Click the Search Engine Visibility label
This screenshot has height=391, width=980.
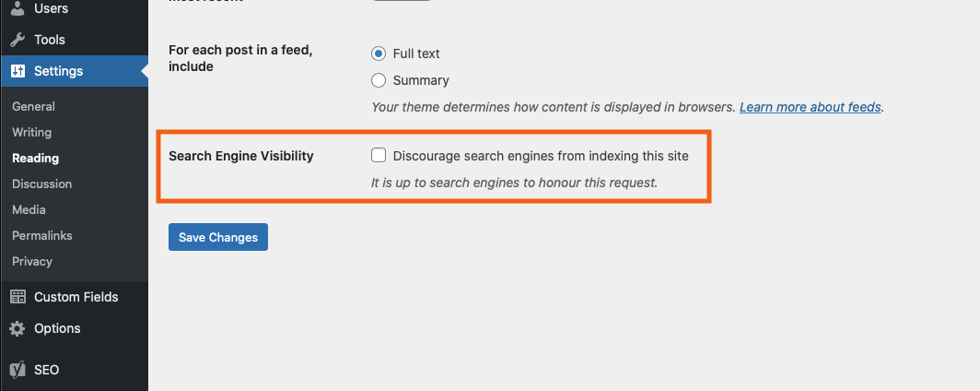click(241, 156)
